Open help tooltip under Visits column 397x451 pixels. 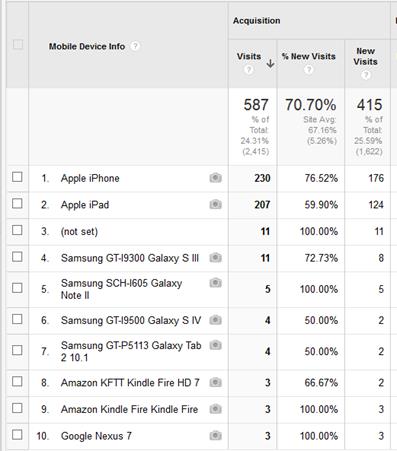pos(248,70)
